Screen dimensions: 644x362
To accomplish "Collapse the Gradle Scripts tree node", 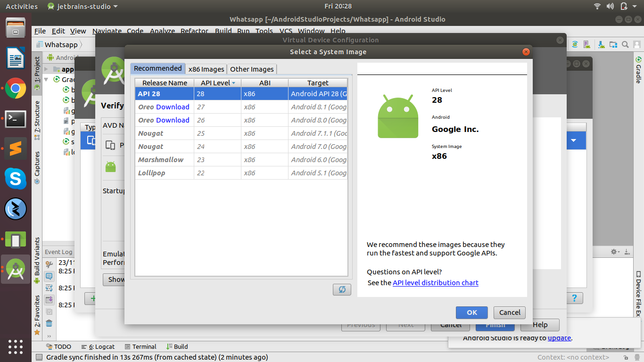I will tap(47, 80).
